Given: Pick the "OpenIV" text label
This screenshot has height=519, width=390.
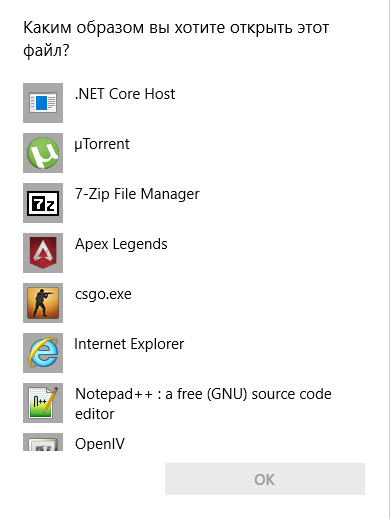Looking at the screenshot, I should (x=100, y=444).
